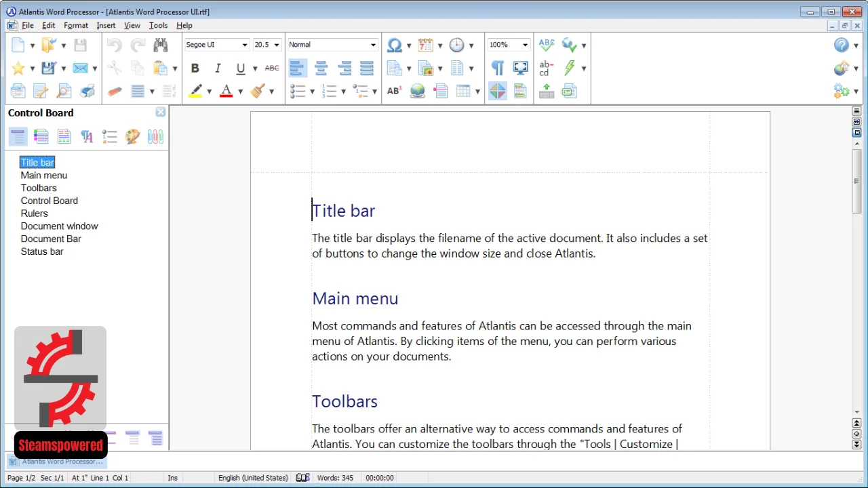Click the yellow highlight color marker

tap(195, 91)
